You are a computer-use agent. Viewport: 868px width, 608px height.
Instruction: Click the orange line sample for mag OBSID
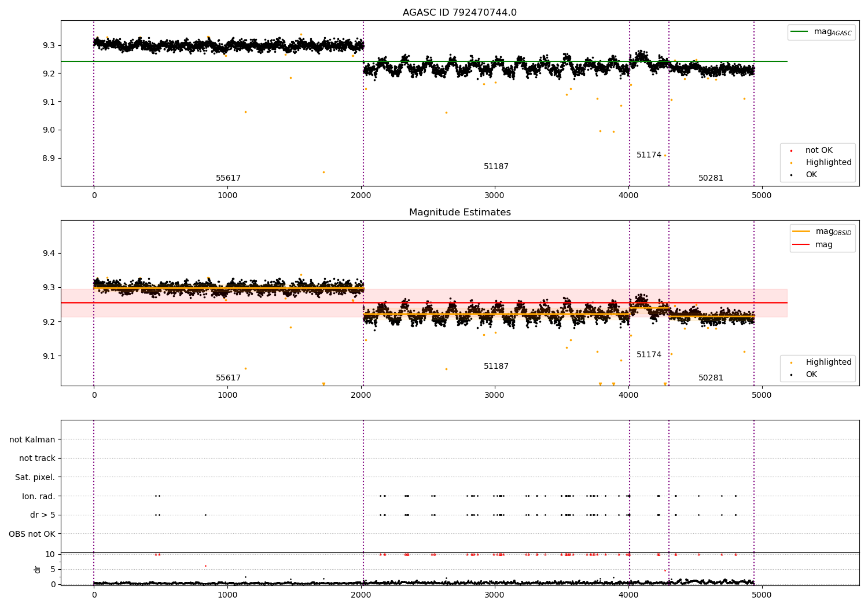pyautogui.click(x=801, y=232)
